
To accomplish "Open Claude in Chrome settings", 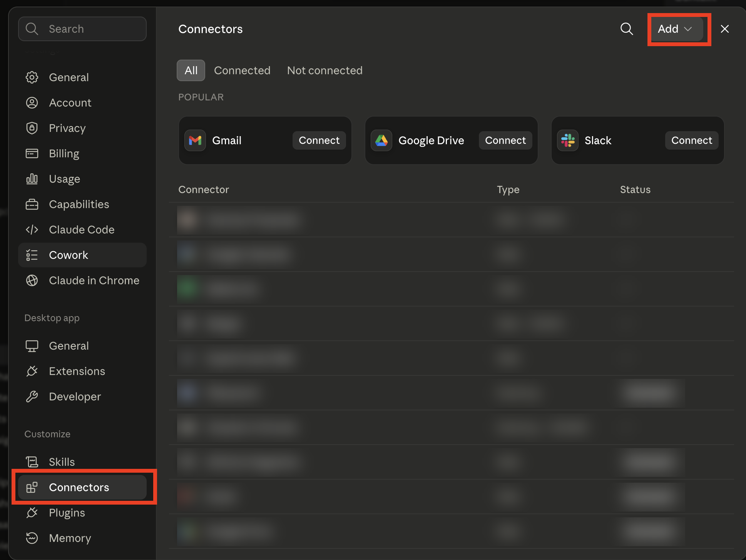I will point(82,280).
